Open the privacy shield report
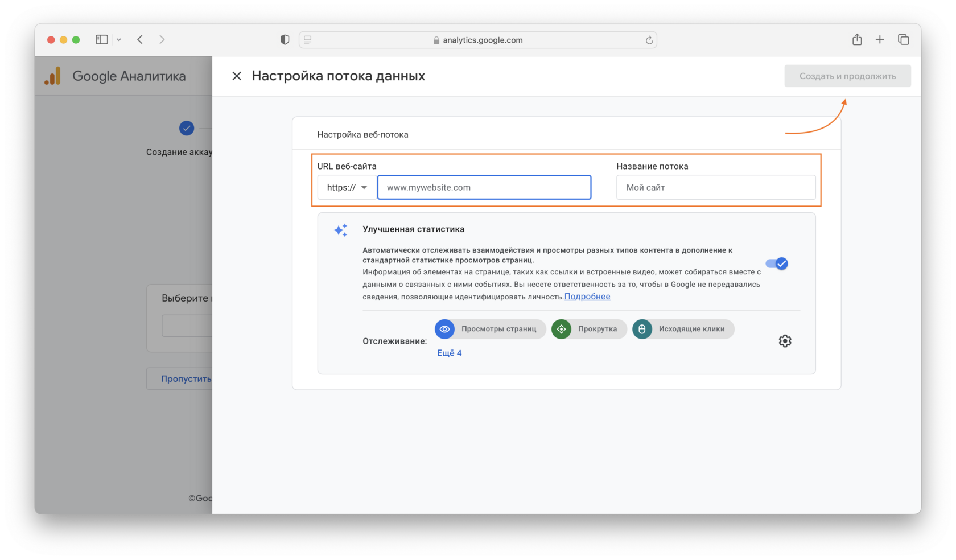Image resolution: width=956 pixels, height=560 pixels. coord(285,39)
